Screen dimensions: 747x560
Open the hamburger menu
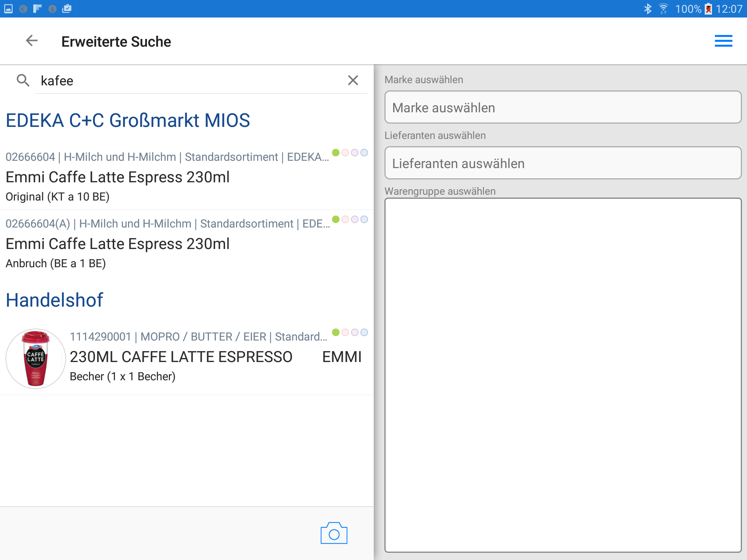click(723, 41)
